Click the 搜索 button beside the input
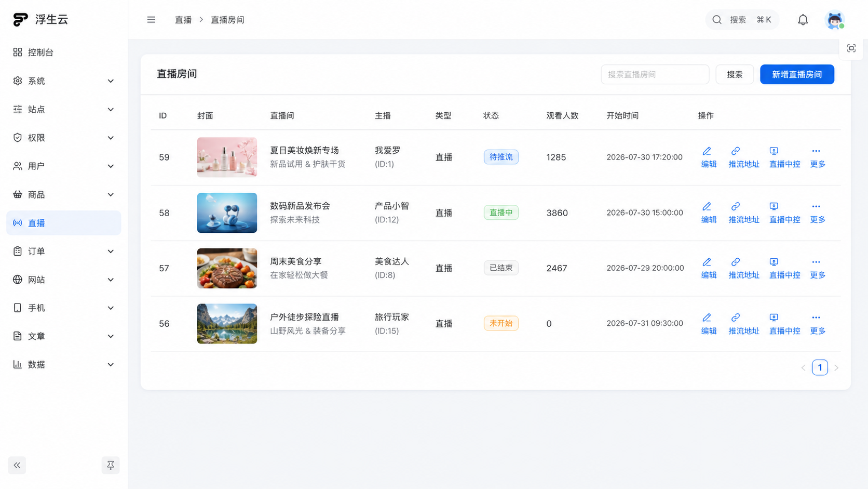 (x=735, y=74)
